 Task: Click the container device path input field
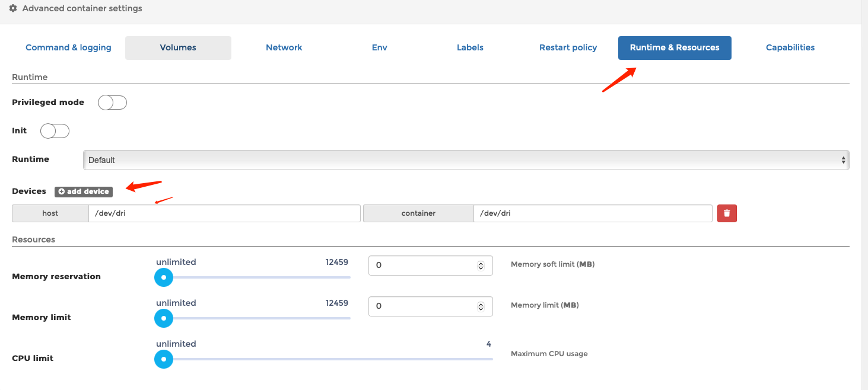click(x=592, y=213)
